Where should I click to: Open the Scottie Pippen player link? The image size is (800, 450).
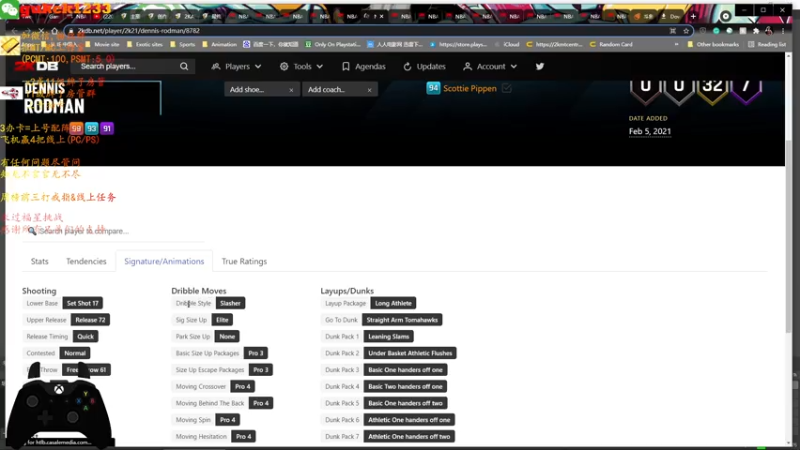pos(469,88)
